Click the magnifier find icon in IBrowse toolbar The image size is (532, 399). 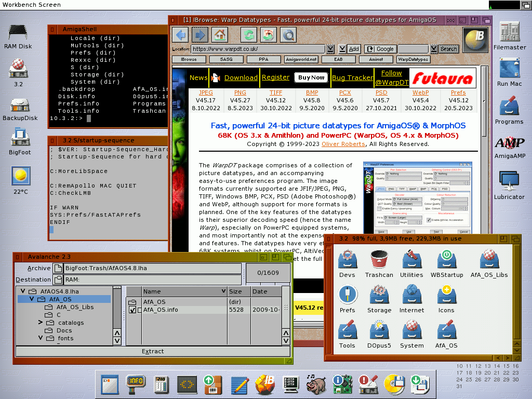coord(288,35)
